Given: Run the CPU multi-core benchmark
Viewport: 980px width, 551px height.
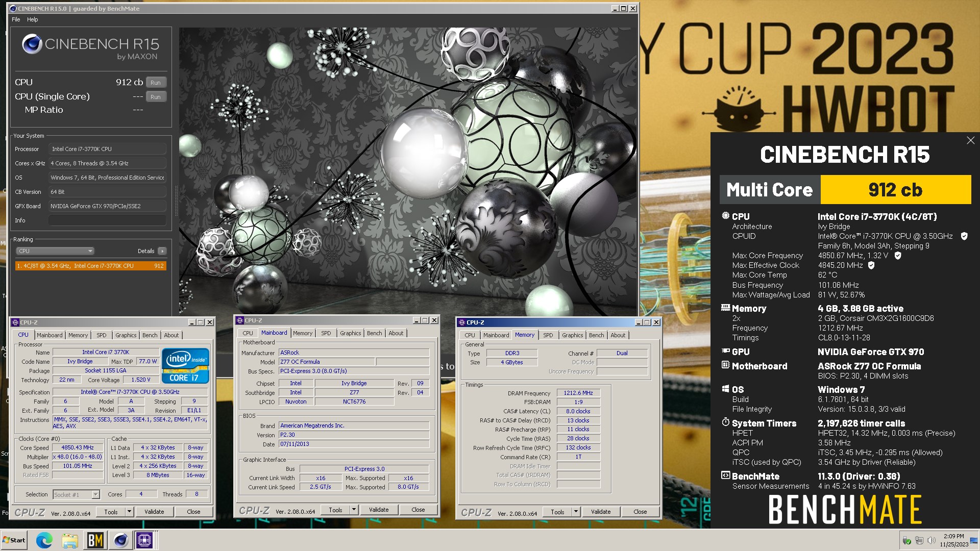Looking at the screenshot, I should (156, 82).
